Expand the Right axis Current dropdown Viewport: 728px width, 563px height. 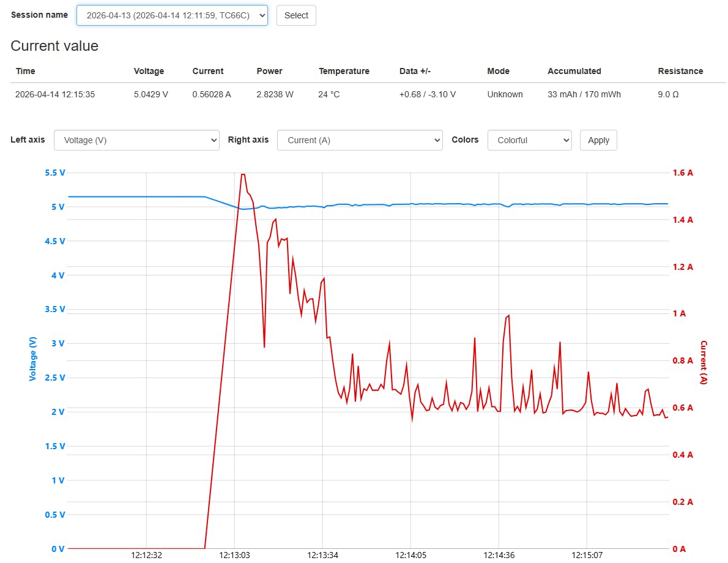coord(360,140)
